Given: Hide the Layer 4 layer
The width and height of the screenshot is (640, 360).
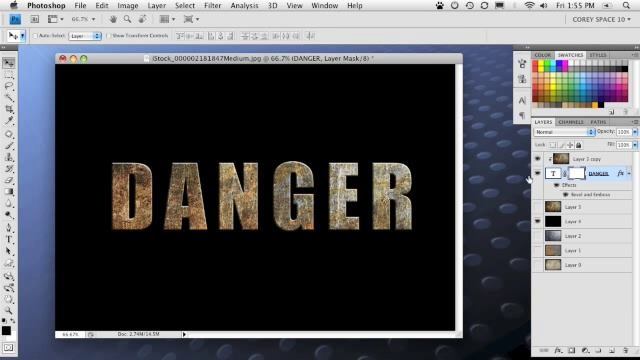Looking at the screenshot, I should (538, 221).
